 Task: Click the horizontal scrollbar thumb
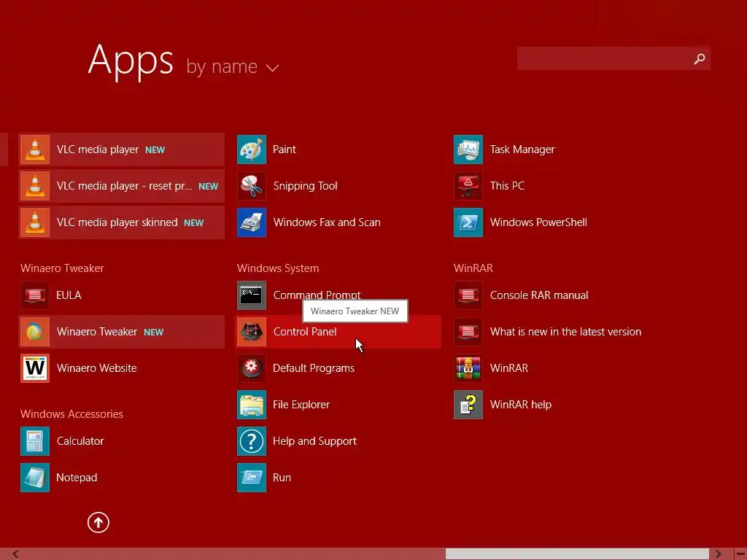pos(577,554)
